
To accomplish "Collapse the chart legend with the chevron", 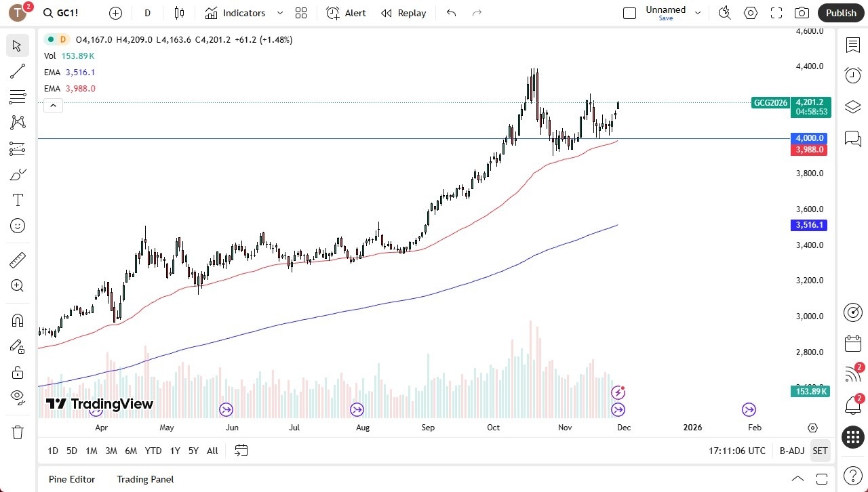I will pyautogui.click(x=53, y=105).
